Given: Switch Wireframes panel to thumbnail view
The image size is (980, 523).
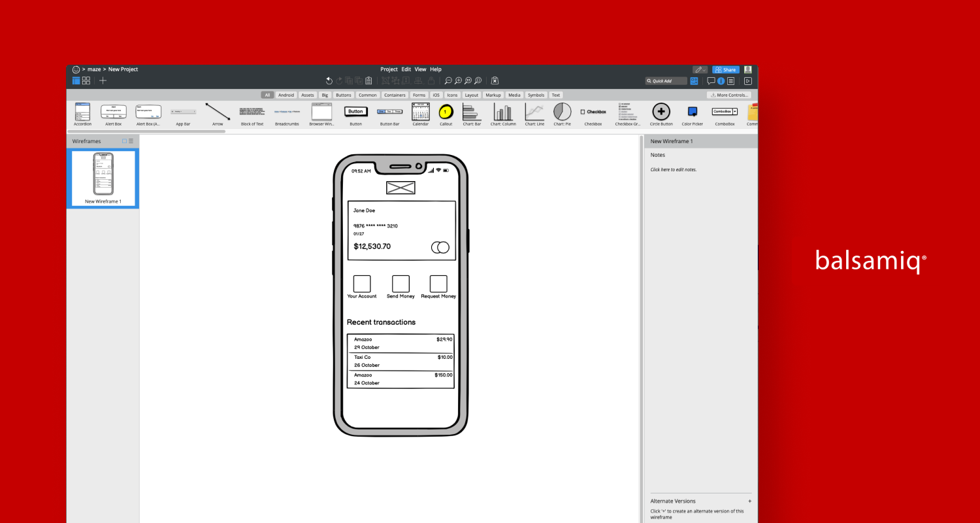Looking at the screenshot, I should click(x=124, y=141).
